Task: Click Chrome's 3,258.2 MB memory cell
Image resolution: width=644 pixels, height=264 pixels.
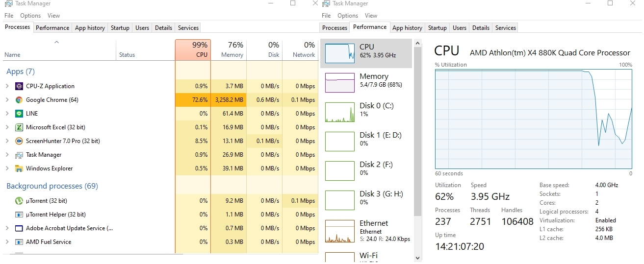Action: tap(229, 100)
